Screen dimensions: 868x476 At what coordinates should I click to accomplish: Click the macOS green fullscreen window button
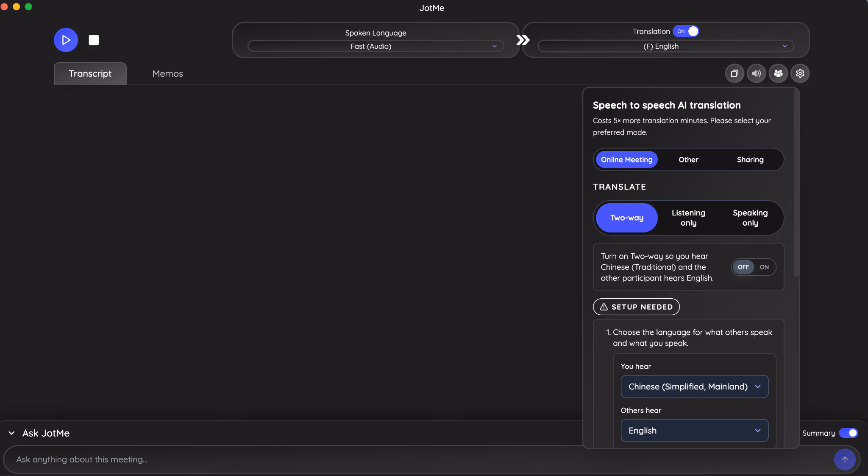tap(28, 6)
